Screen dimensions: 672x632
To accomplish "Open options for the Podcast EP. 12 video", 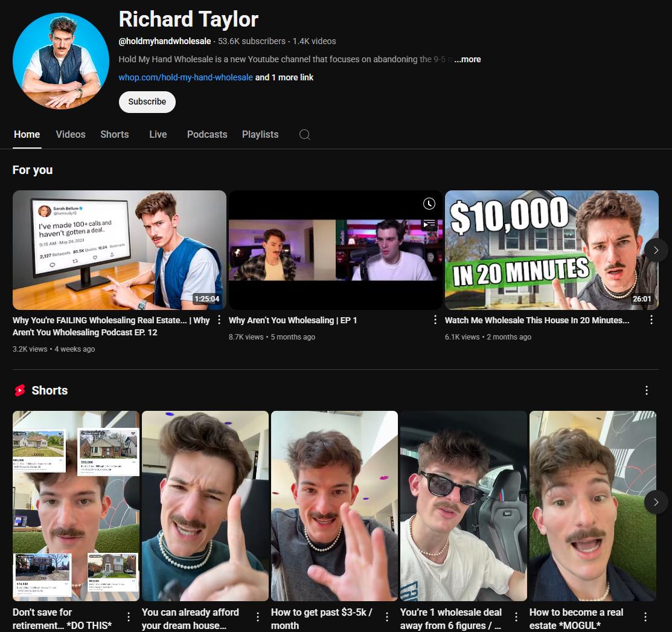I will coord(219,320).
